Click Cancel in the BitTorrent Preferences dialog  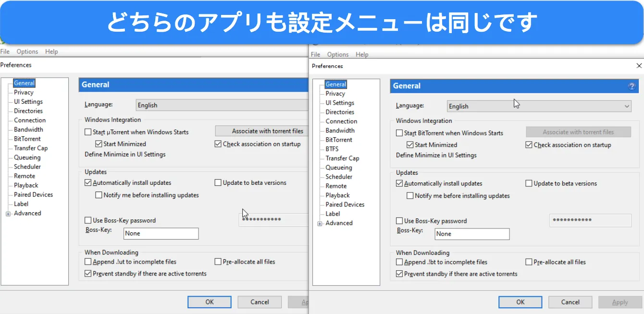pyautogui.click(x=570, y=302)
